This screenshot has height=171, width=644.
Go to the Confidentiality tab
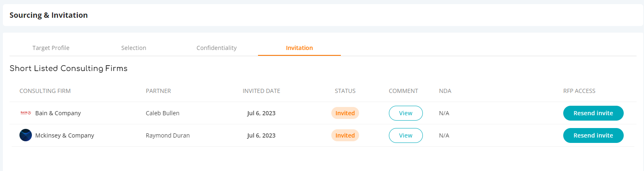tap(217, 48)
